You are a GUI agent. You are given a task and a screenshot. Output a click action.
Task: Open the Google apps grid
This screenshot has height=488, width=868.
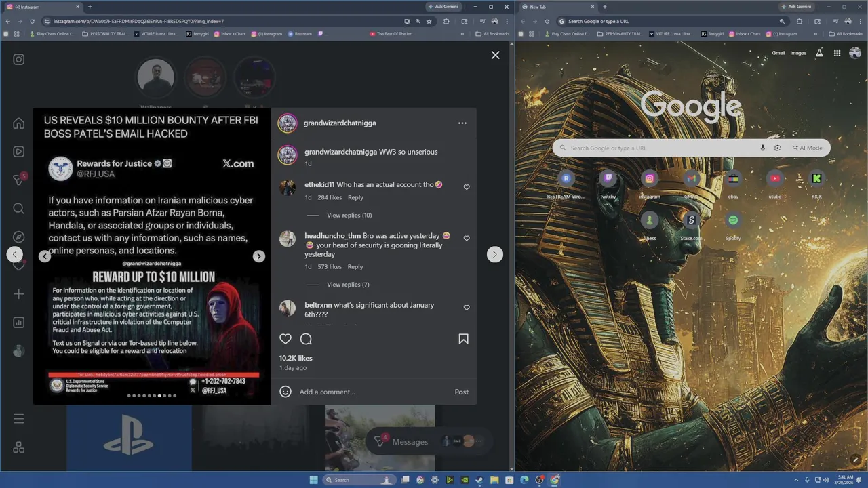point(837,53)
